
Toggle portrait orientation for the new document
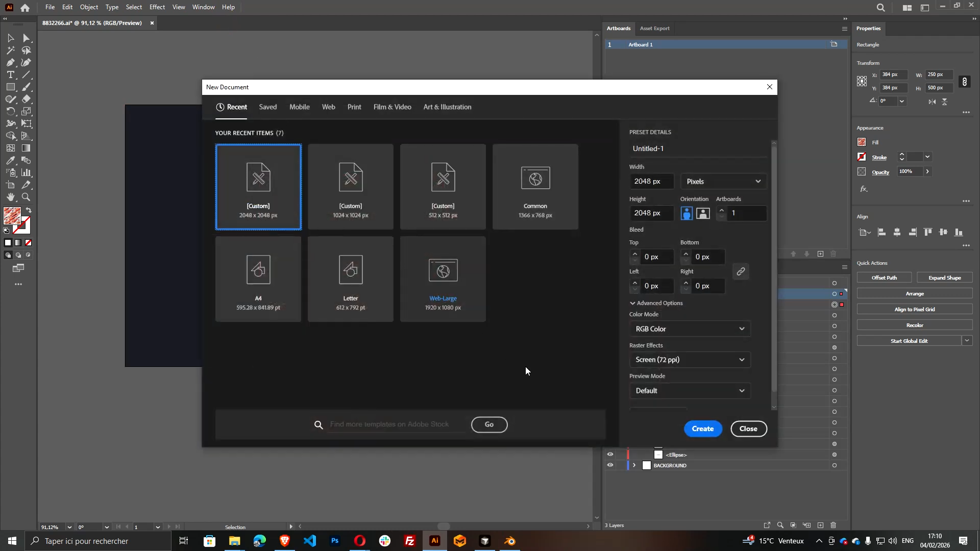pyautogui.click(x=687, y=213)
